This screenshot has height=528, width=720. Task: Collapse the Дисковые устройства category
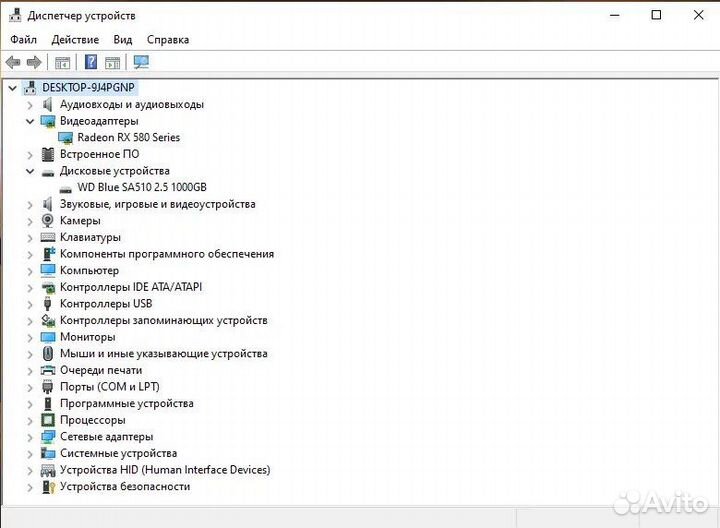[30, 171]
